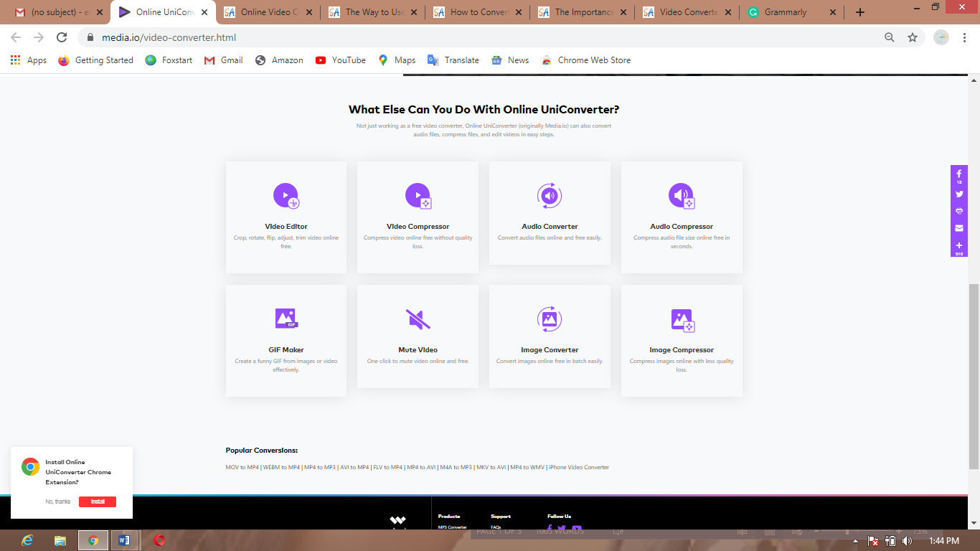980x551 pixels.
Task: Click the print icon in share sidebar
Action: (959, 211)
